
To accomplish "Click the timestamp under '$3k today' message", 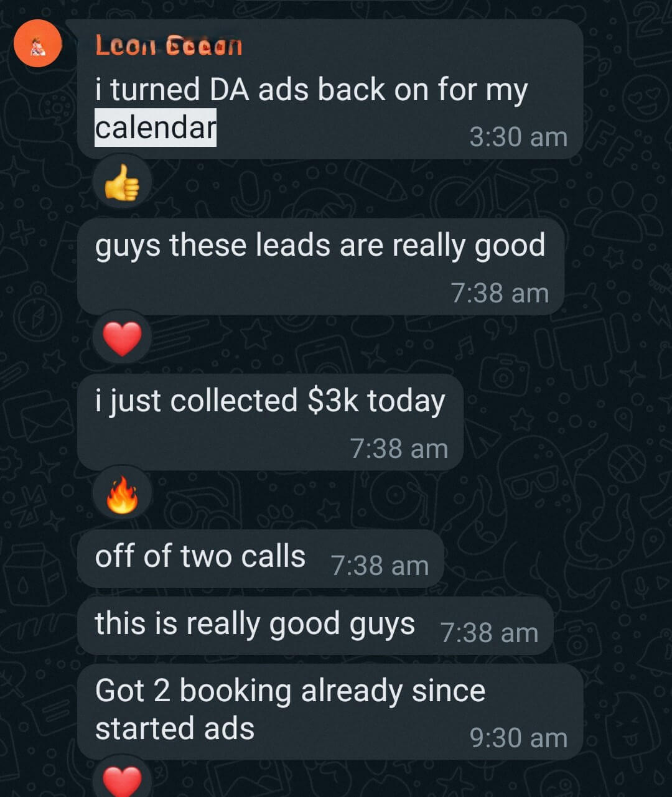I will pyautogui.click(x=399, y=449).
